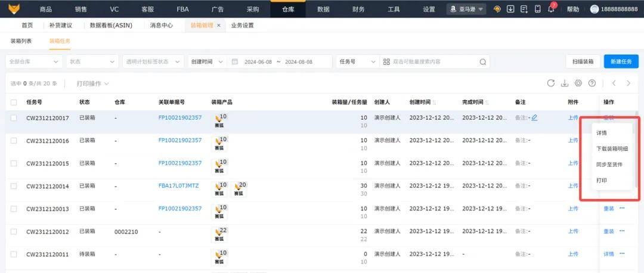
Task: Select checkbox for task CW2312120011
Action: (x=14, y=254)
